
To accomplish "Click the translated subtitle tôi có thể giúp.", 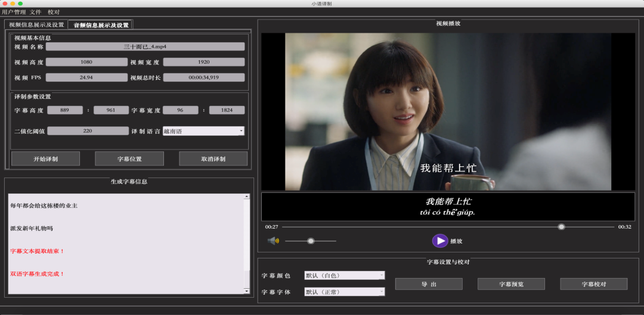I will pos(448,212).
